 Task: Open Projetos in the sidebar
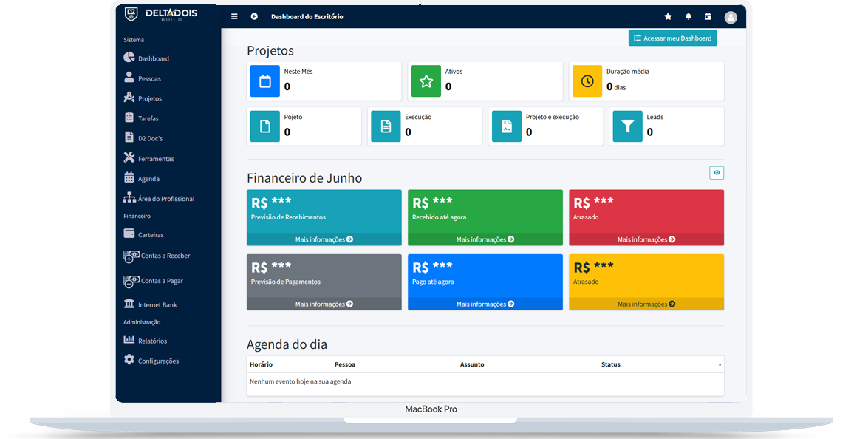click(x=149, y=98)
